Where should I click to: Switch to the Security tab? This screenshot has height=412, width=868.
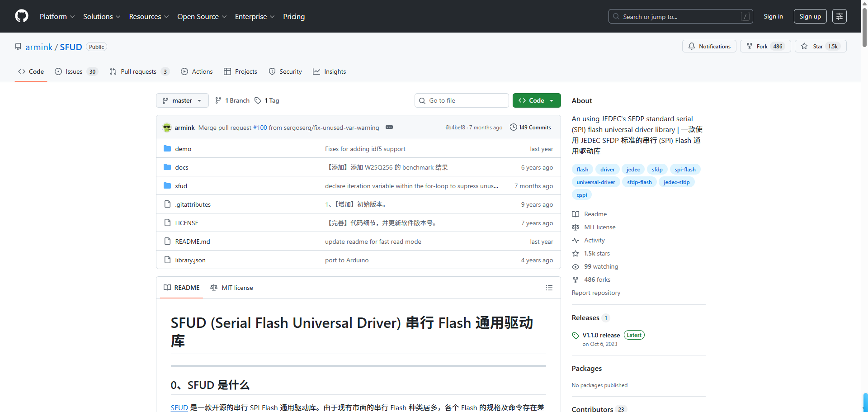[285, 71]
